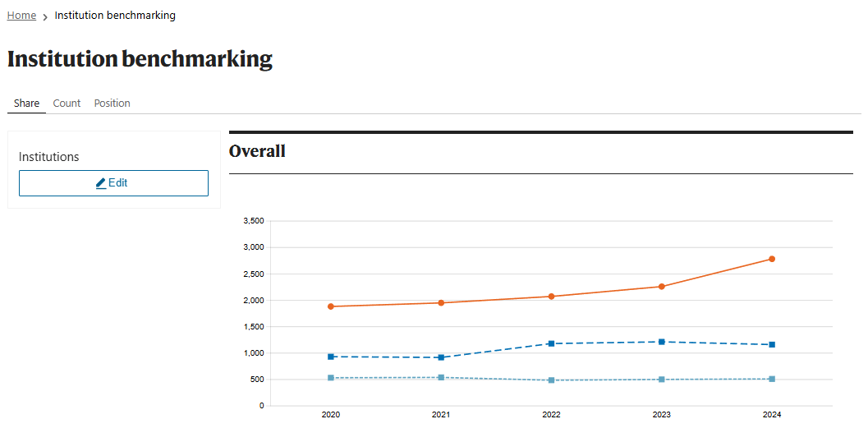Screen dimensions: 868x442
Task: Open the Share tab
Action: point(26,103)
